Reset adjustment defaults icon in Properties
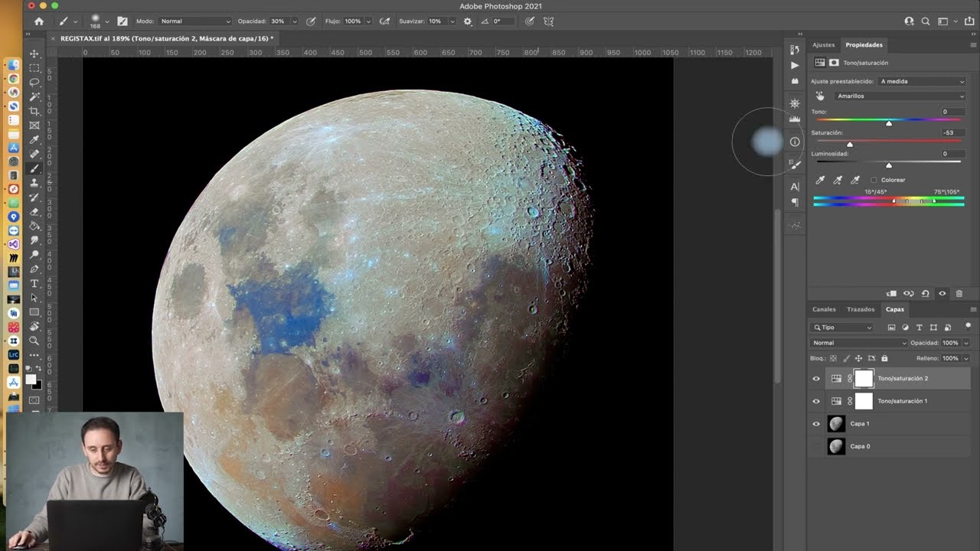 click(926, 293)
